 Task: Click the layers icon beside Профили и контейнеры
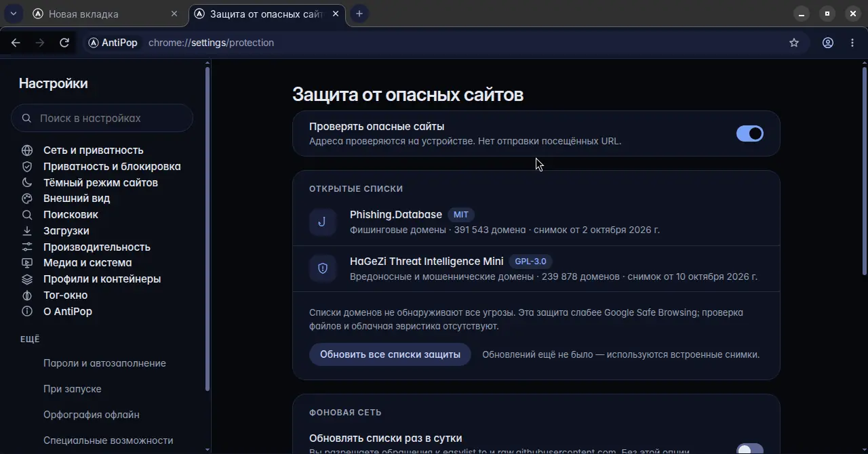[x=27, y=278]
